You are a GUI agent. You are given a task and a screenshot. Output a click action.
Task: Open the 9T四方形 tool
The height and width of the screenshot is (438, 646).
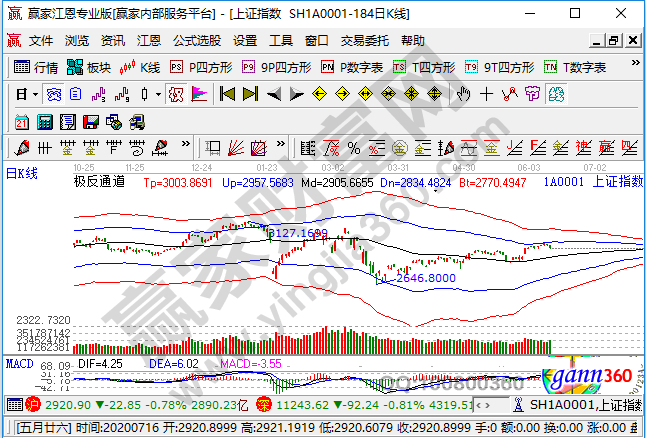pos(495,67)
